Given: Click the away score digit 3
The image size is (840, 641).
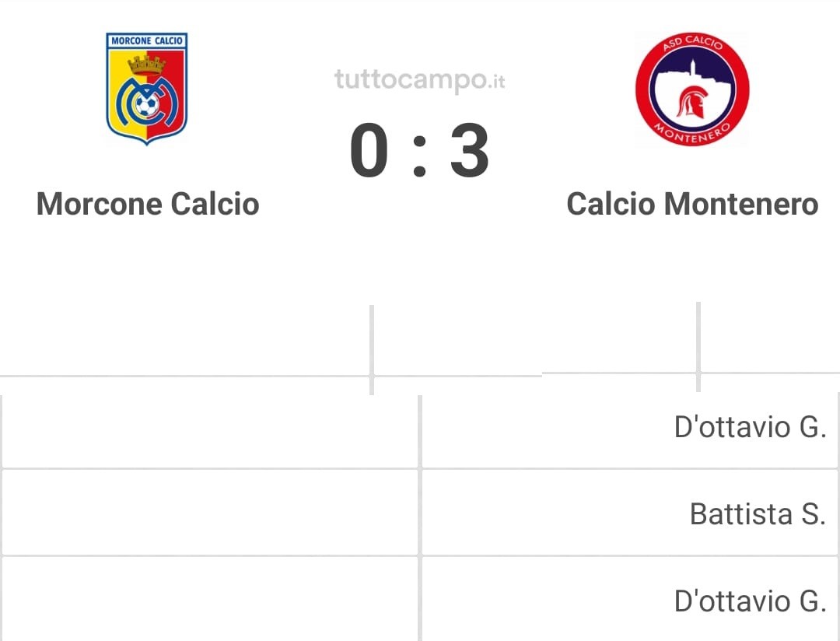Looking at the screenshot, I should (469, 151).
